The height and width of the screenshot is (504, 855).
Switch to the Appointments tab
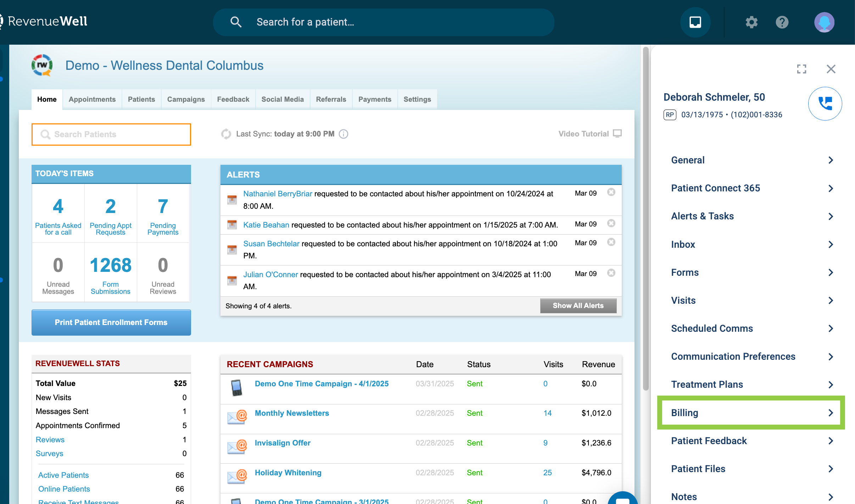pyautogui.click(x=92, y=100)
